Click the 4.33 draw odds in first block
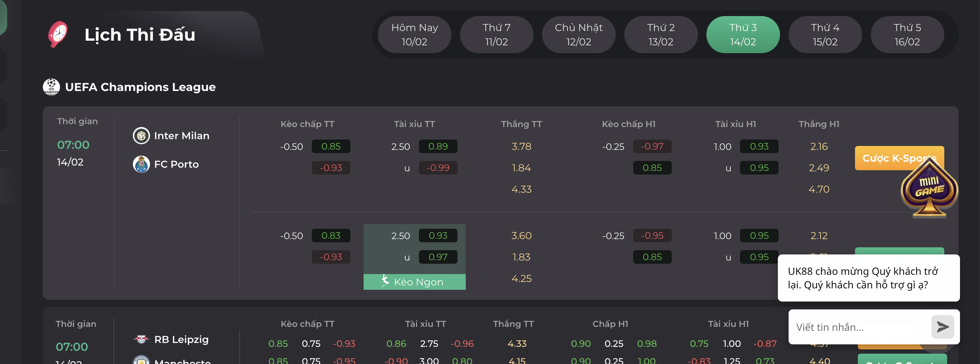Image resolution: width=980 pixels, height=364 pixels. pos(521,189)
